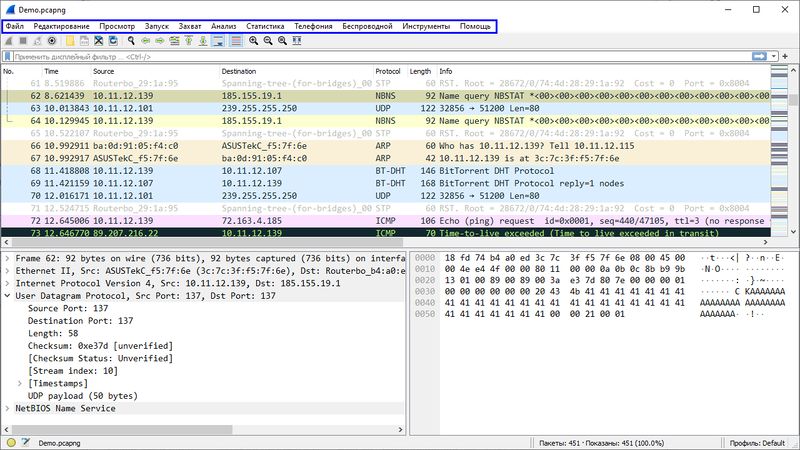This screenshot has width=800, height=450.
Task: Click the packet list horizontal scrollbar
Action: (385, 242)
